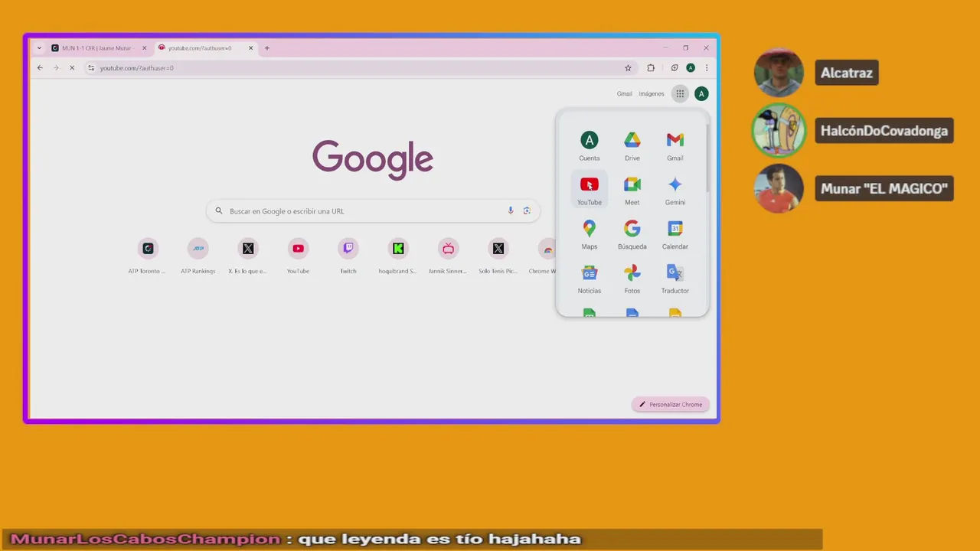Click the Google apps grid button
Screen dimensions: 980x551
(x=680, y=93)
